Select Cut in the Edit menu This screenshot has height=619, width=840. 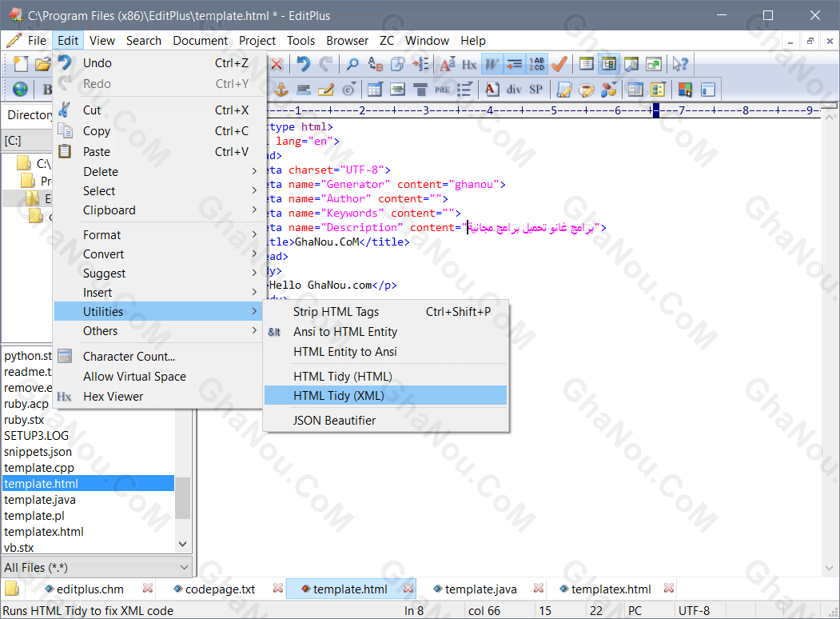[158, 110]
